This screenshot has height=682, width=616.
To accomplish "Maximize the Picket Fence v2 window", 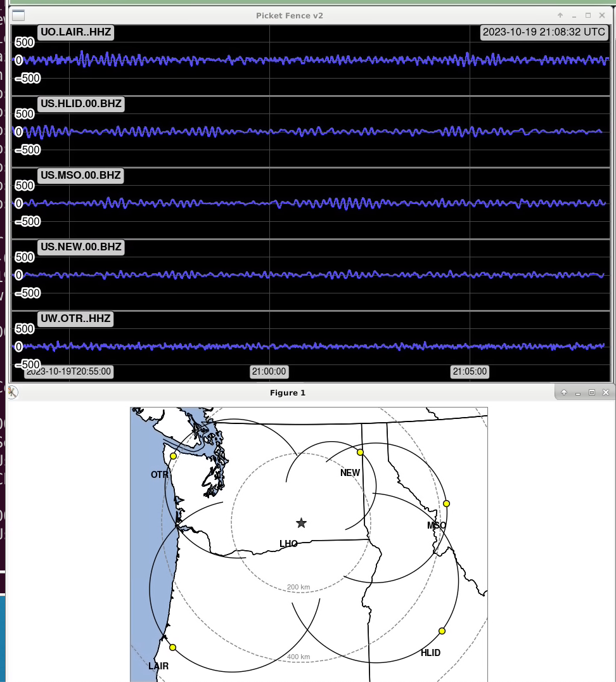I will 588,15.
